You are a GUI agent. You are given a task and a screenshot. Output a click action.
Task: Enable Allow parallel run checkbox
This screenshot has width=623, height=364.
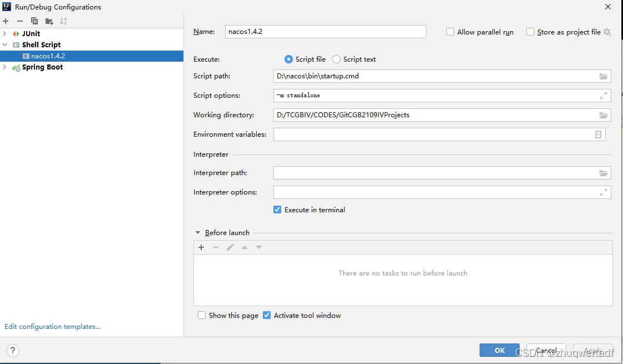point(450,32)
